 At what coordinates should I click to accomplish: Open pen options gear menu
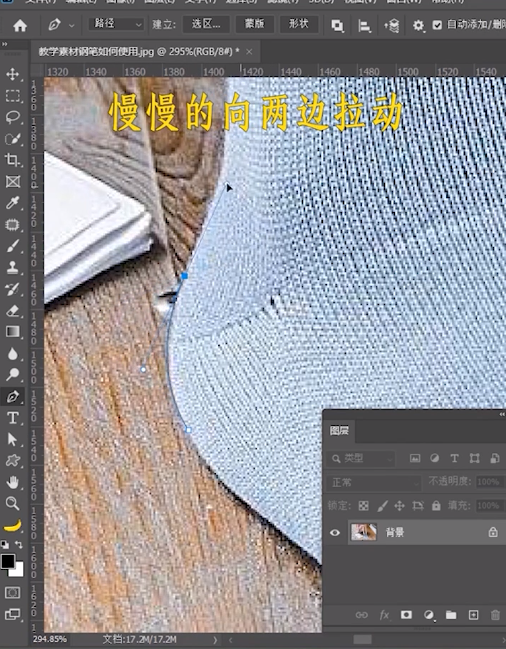pos(418,26)
